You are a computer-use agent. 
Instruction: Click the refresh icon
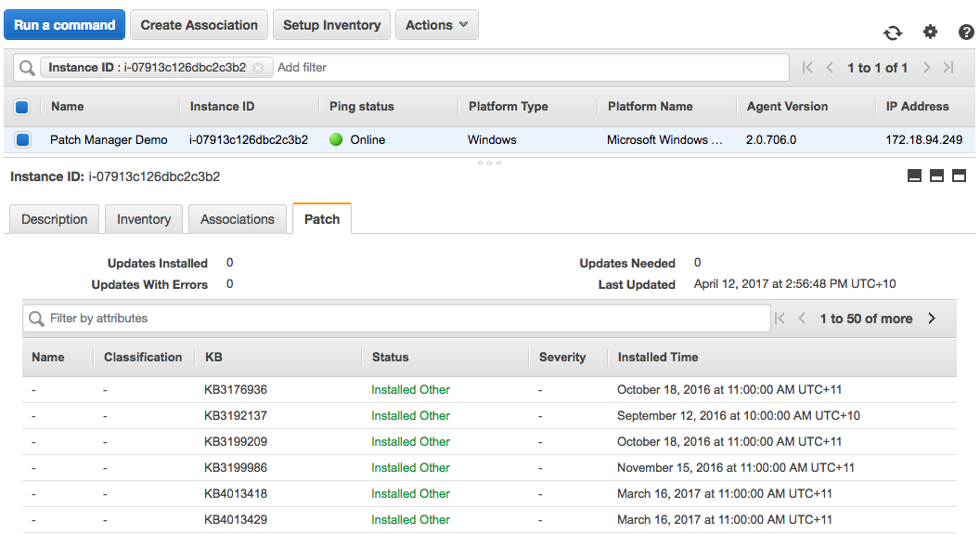[893, 33]
